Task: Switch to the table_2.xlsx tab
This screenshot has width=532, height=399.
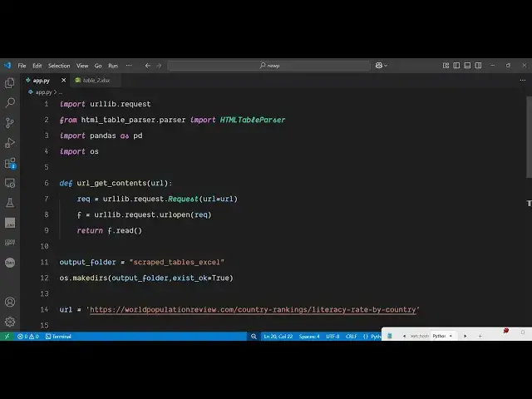Action: tap(96, 81)
